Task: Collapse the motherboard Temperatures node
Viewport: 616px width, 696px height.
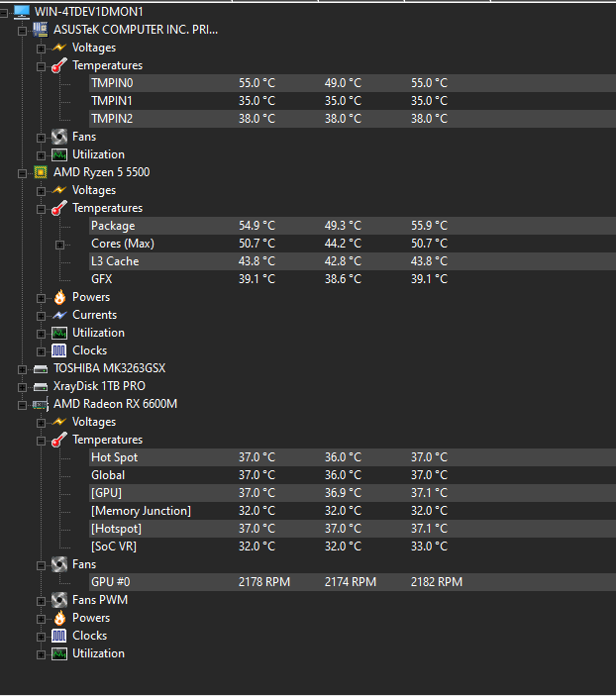Action: click(x=41, y=67)
